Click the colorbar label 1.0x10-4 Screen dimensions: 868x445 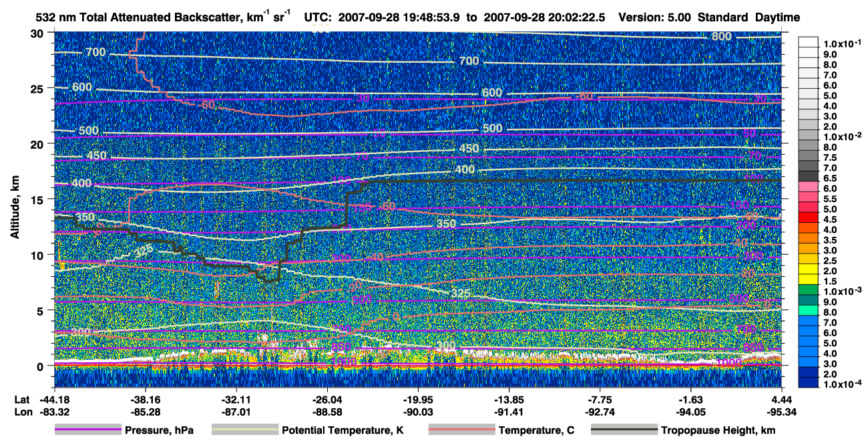(x=844, y=383)
